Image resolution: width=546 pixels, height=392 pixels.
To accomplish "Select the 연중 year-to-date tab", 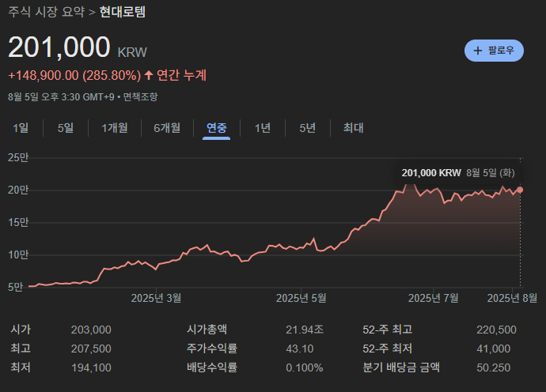I will point(216,128).
